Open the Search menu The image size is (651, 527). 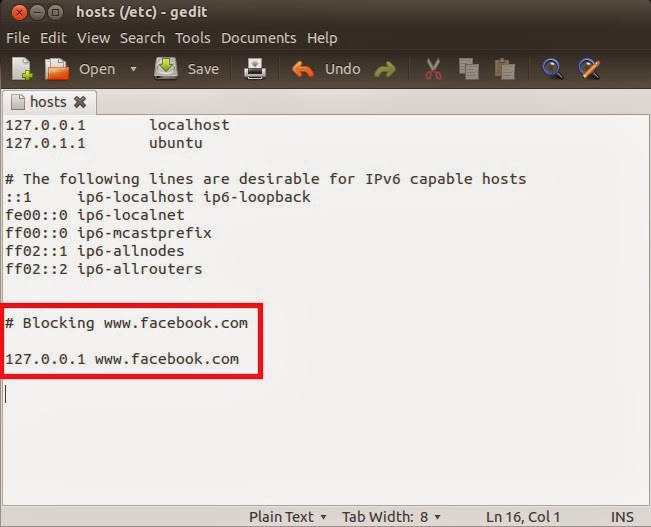[x=142, y=38]
